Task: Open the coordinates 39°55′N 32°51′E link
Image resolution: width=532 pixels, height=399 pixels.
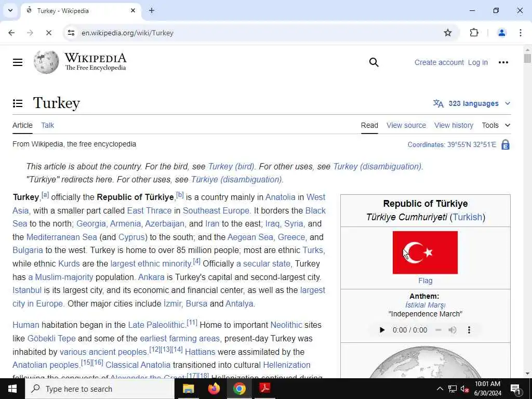Action: [x=472, y=144]
